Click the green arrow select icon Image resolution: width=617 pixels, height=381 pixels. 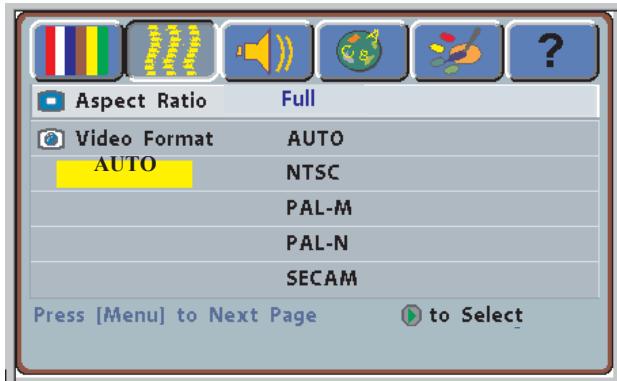[411, 315]
